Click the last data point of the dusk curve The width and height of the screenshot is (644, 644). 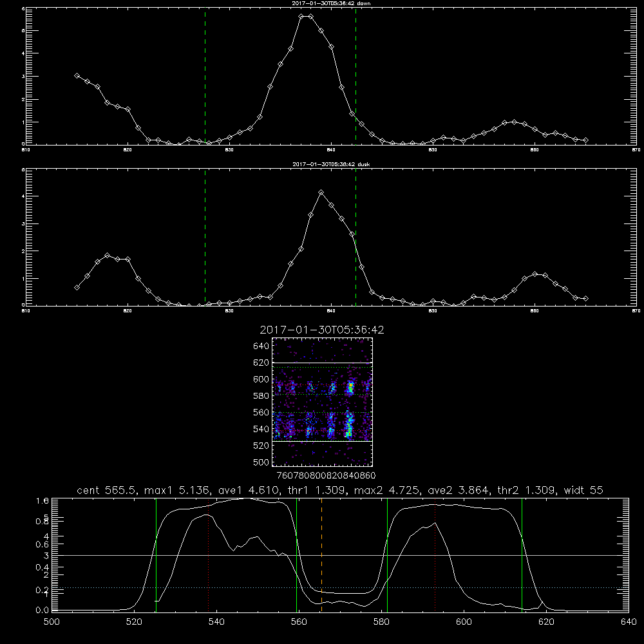pos(585,299)
